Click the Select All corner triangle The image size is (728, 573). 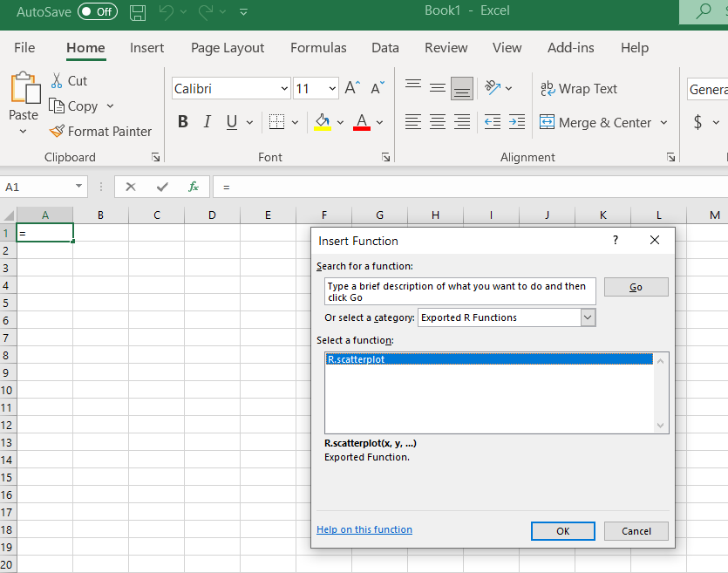point(9,215)
